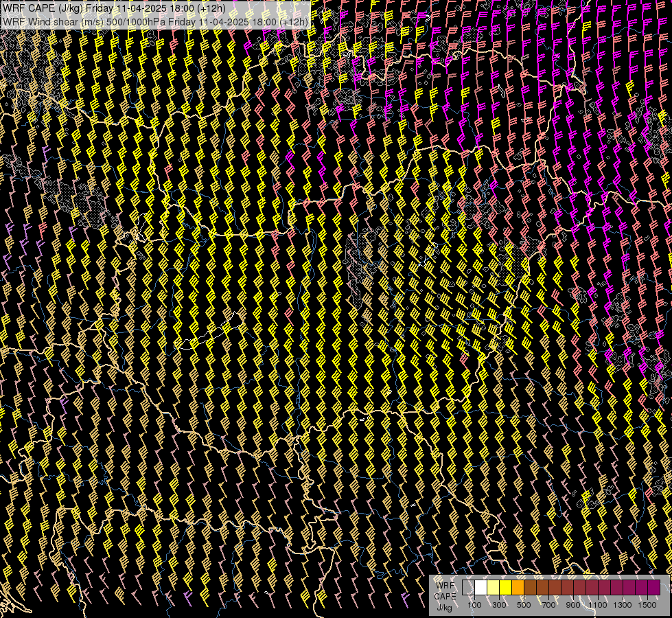This screenshot has width=672, height=618.
Task: Click the '300' legend value
Action: (499, 605)
